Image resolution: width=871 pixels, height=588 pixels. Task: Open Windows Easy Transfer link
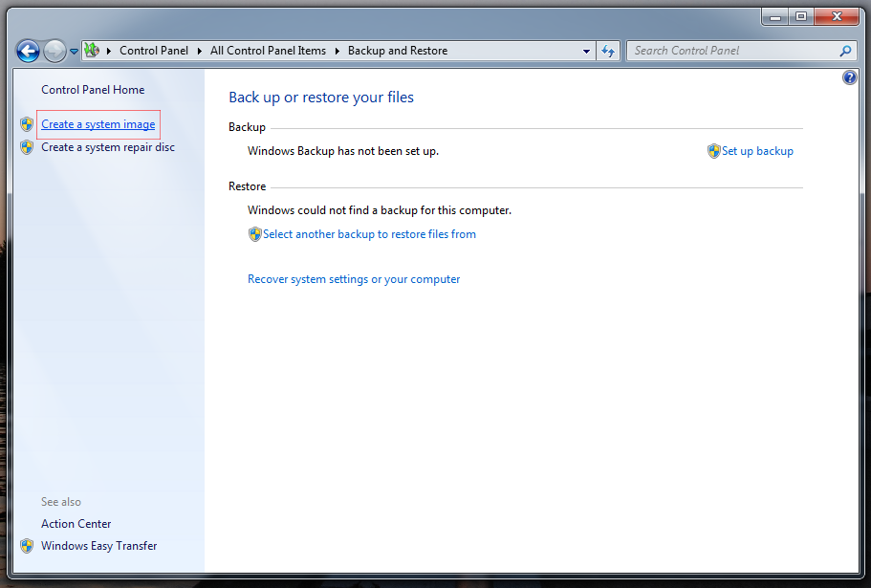pyautogui.click(x=98, y=546)
